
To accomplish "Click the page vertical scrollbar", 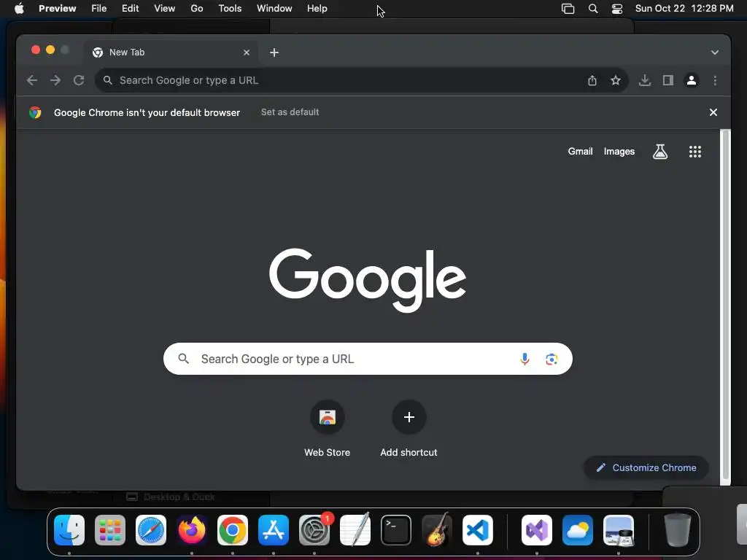I will point(726,305).
